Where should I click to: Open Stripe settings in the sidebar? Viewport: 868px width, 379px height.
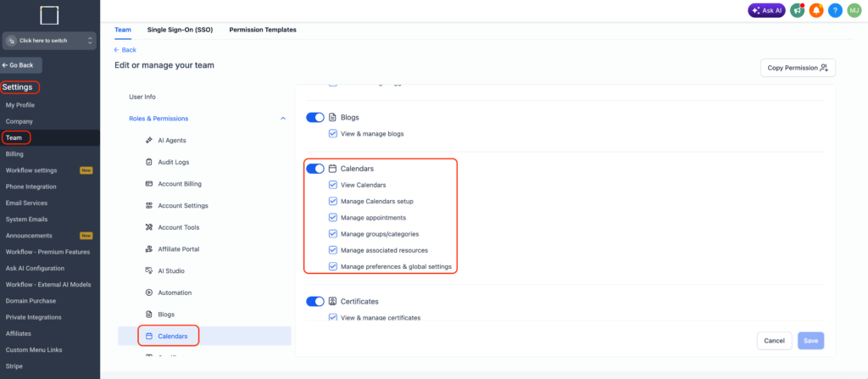[x=14, y=366]
